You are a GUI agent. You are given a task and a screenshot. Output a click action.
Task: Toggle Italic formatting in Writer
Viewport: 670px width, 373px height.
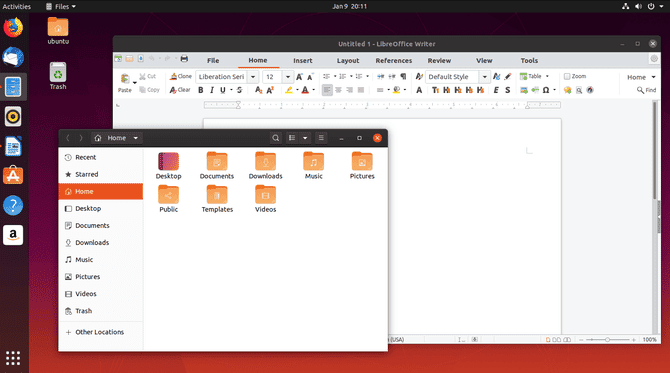click(x=212, y=90)
